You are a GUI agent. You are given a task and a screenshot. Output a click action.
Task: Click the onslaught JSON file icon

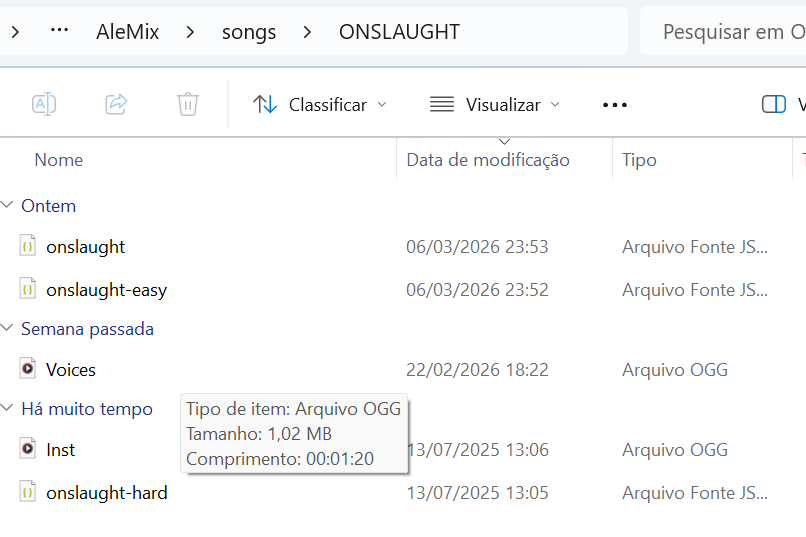point(28,246)
